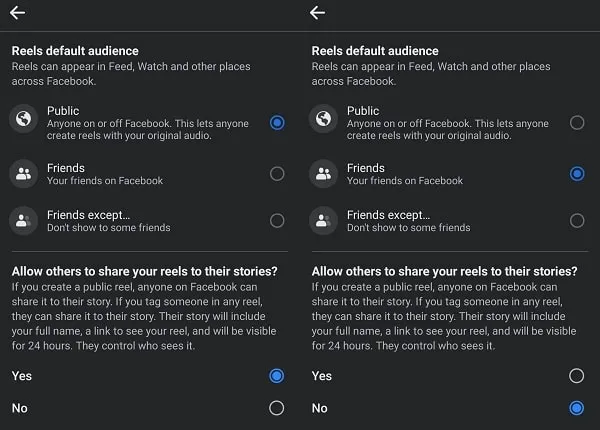The width and height of the screenshot is (600, 430).
Task: Tap the back arrow in the right screen
Action: click(317, 13)
